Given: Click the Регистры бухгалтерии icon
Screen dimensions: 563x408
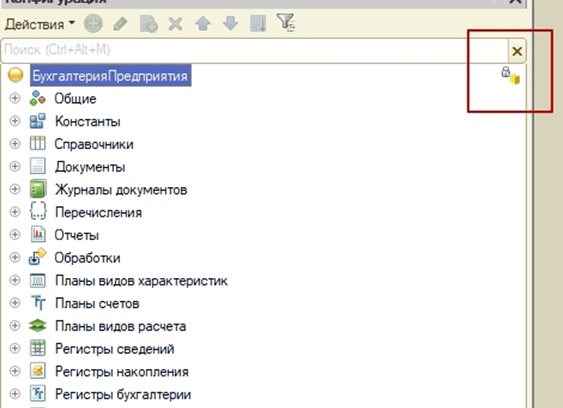Looking at the screenshot, I should (x=38, y=394).
